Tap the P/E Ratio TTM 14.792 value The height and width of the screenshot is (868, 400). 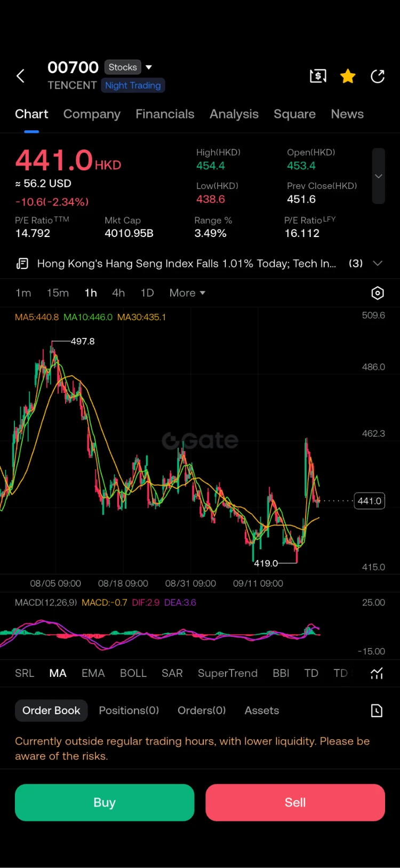pos(33,233)
